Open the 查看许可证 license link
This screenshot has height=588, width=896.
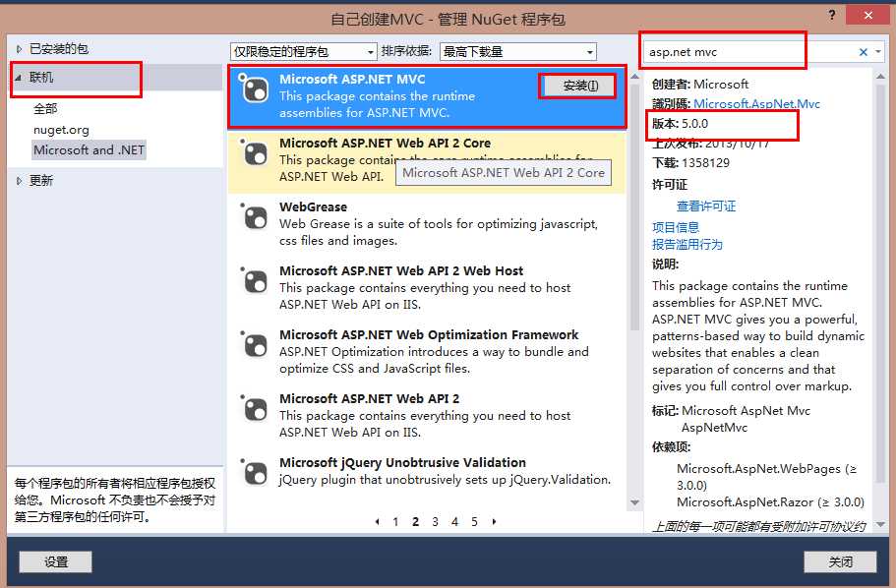(x=706, y=206)
